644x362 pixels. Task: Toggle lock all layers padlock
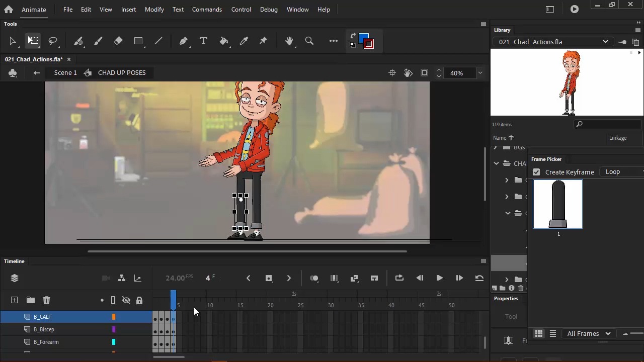[139, 300]
